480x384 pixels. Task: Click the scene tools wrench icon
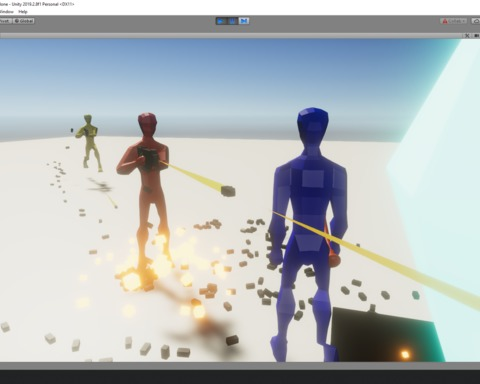(467, 35)
